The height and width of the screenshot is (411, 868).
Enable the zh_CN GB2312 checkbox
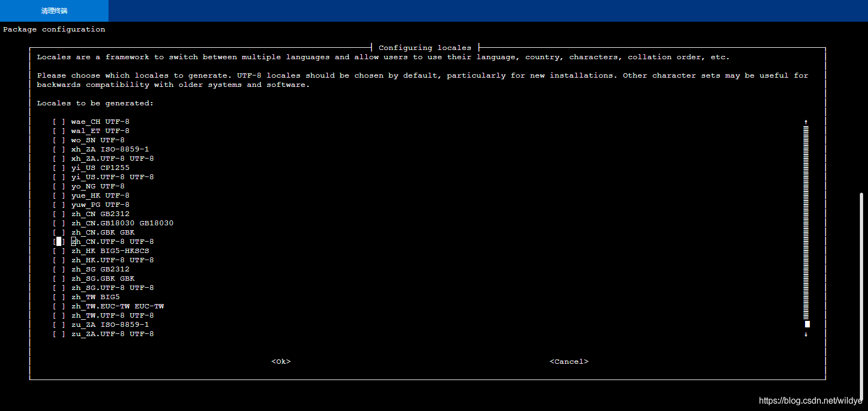[59, 214]
